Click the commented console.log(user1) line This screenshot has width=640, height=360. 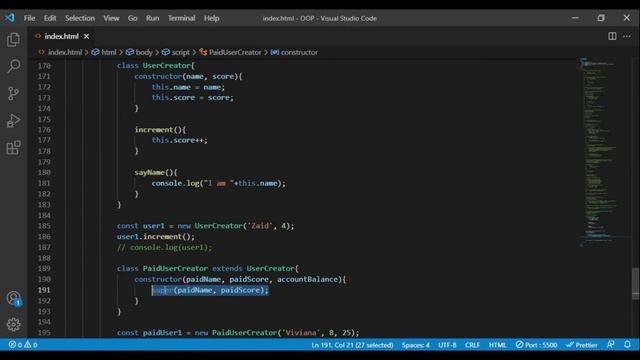[x=164, y=247]
